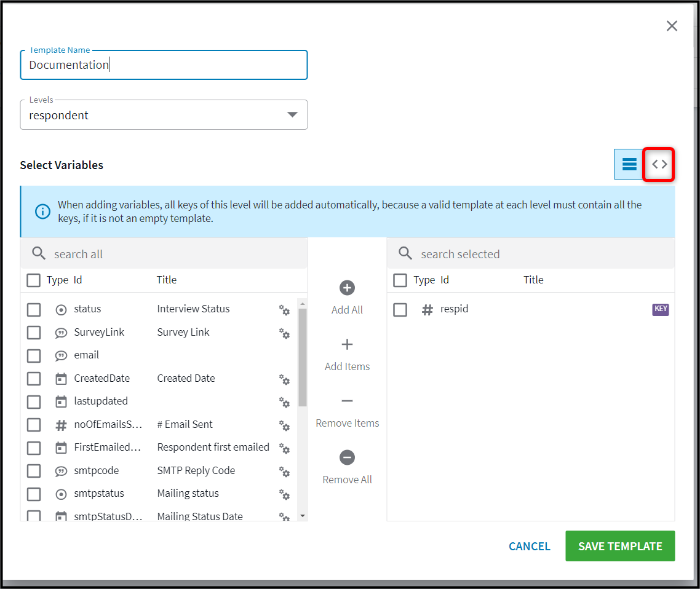Switch to the list view icon
The width and height of the screenshot is (700, 589).
pyautogui.click(x=629, y=164)
